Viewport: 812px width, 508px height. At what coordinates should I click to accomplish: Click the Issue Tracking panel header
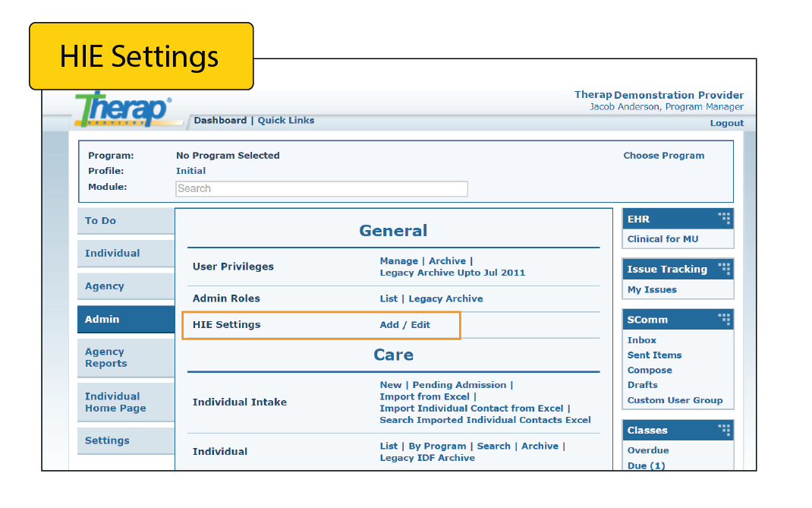coord(678,269)
